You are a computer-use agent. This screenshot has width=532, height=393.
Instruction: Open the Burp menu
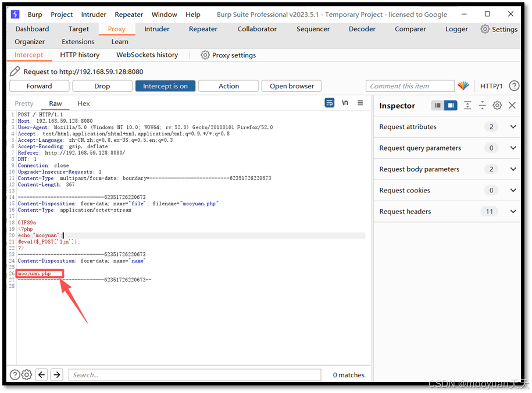pos(35,15)
